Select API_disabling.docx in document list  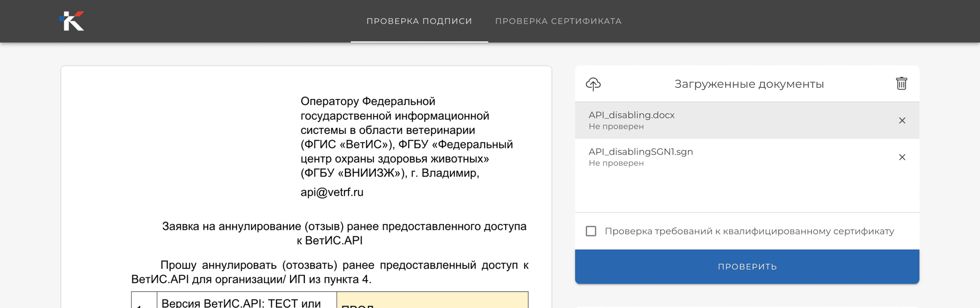pyautogui.click(x=747, y=120)
